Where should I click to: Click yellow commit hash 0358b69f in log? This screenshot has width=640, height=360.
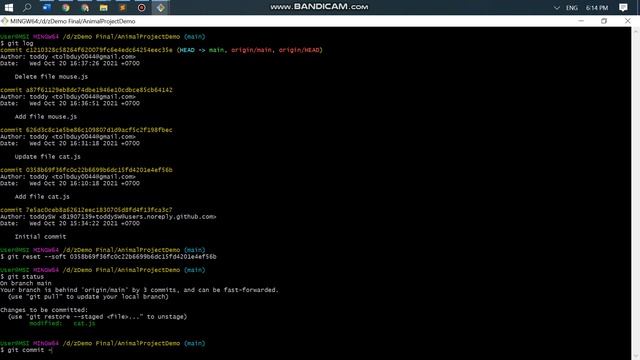coord(99,170)
